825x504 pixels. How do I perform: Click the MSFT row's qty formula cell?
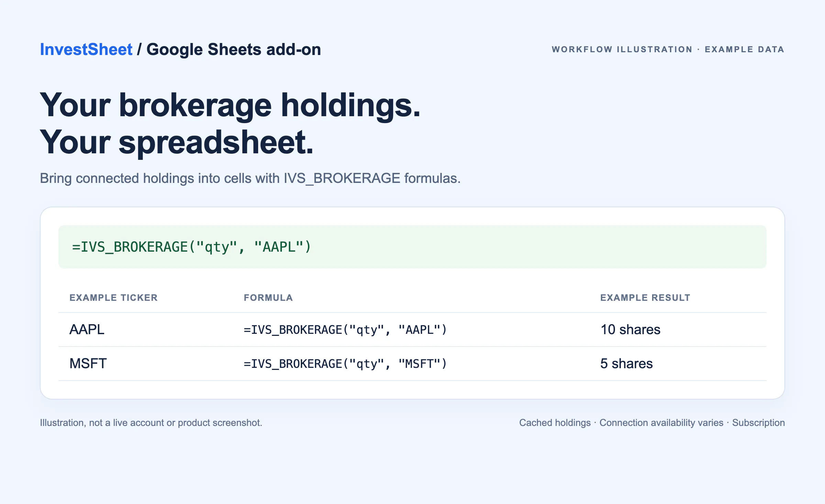click(x=345, y=364)
